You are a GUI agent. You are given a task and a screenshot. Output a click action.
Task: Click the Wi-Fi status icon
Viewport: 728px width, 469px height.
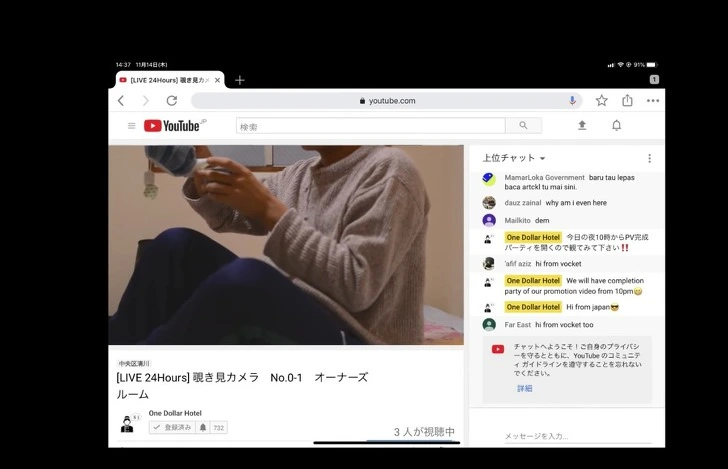click(620, 65)
